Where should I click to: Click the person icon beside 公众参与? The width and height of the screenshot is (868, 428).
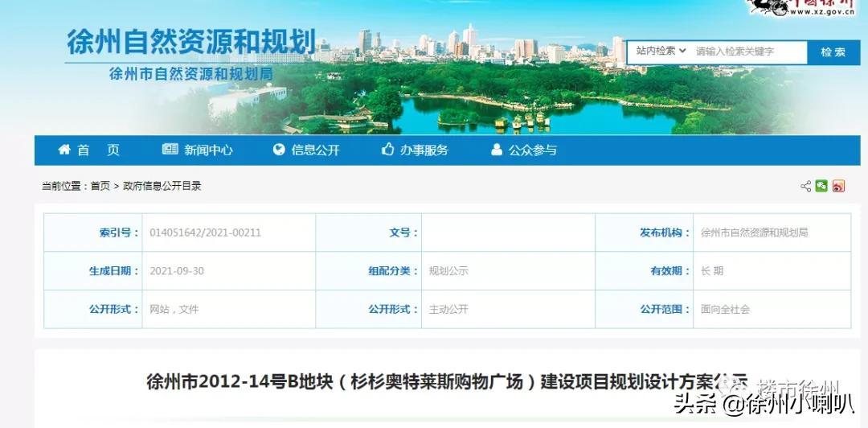pyautogui.click(x=497, y=150)
